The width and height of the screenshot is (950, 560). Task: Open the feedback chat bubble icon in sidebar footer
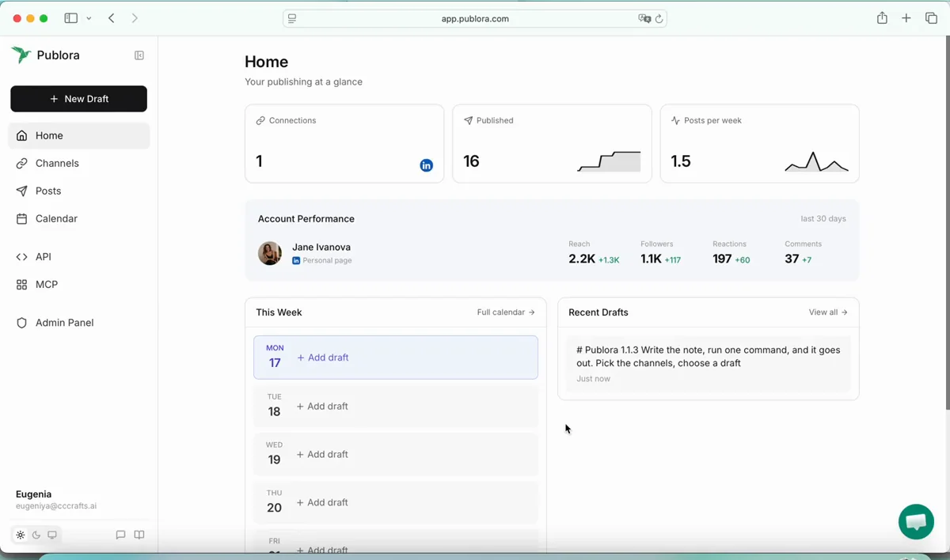pyautogui.click(x=120, y=535)
